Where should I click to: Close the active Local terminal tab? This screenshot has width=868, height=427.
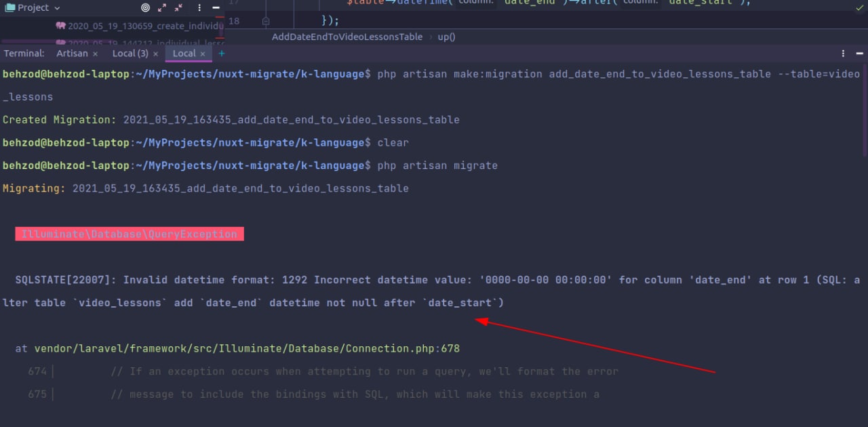pyautogui.click(x=202, y=54)
